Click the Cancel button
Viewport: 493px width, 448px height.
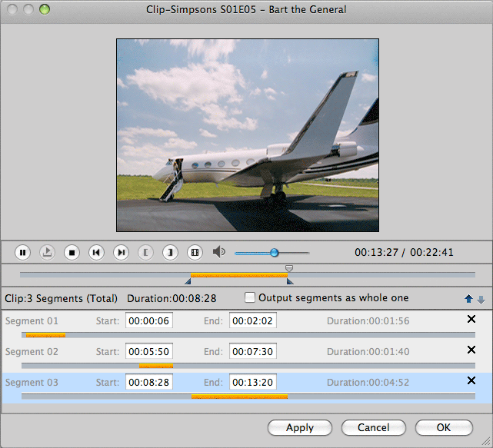coord(374,427)
